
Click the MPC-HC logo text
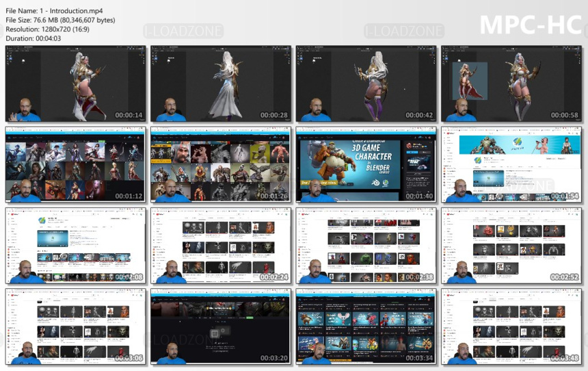531,25
